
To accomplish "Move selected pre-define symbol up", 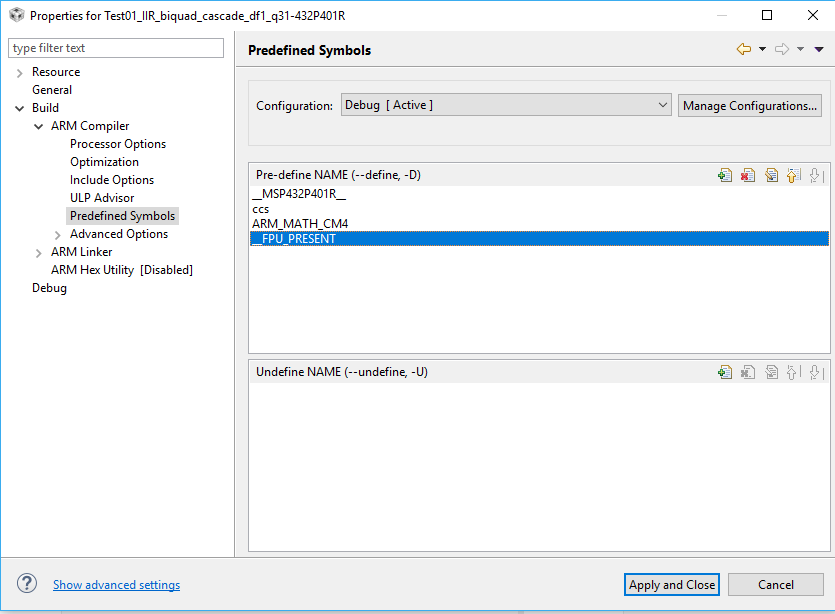I will (793, 175).
